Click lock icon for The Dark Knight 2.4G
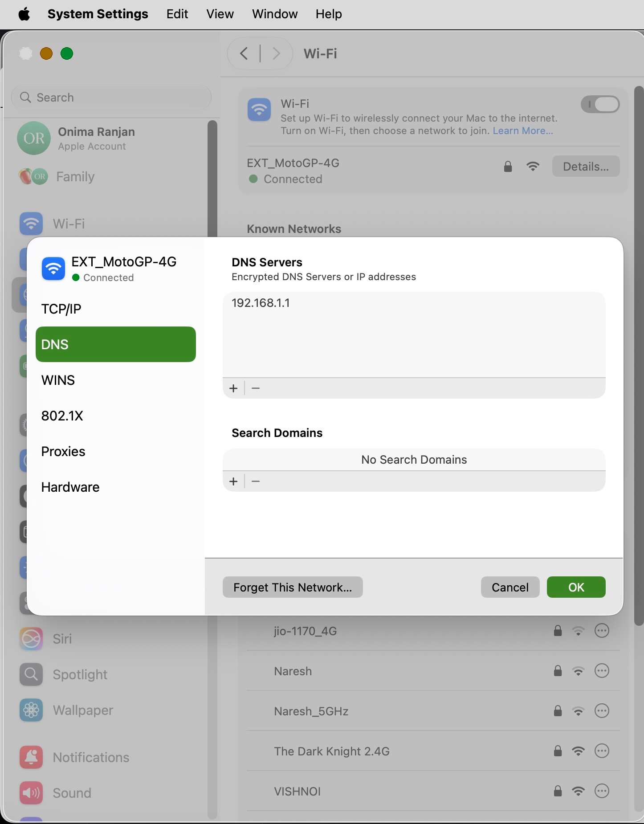The image size is (644, 824). coord(558,751)
